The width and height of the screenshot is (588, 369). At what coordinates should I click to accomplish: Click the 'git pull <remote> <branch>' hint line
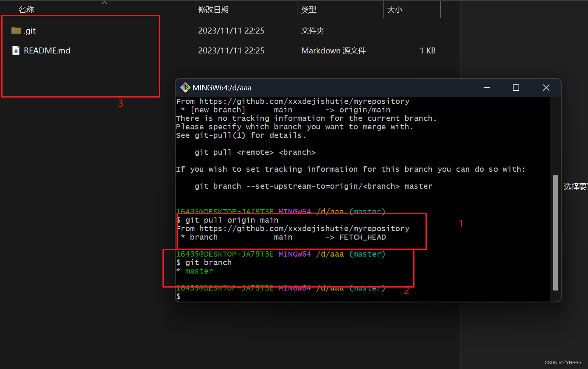255,152
